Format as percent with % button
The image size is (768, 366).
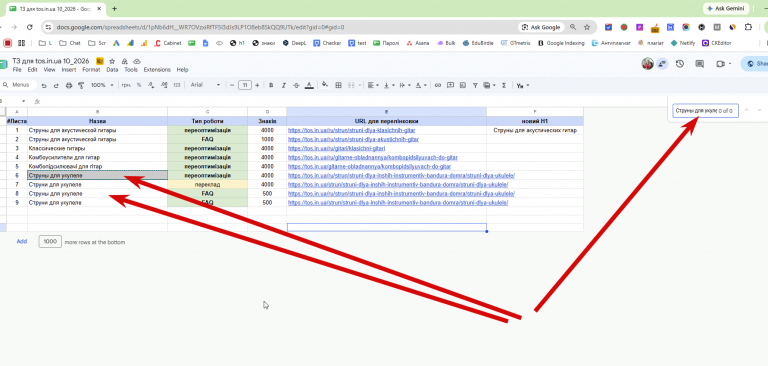click(139, 85)
